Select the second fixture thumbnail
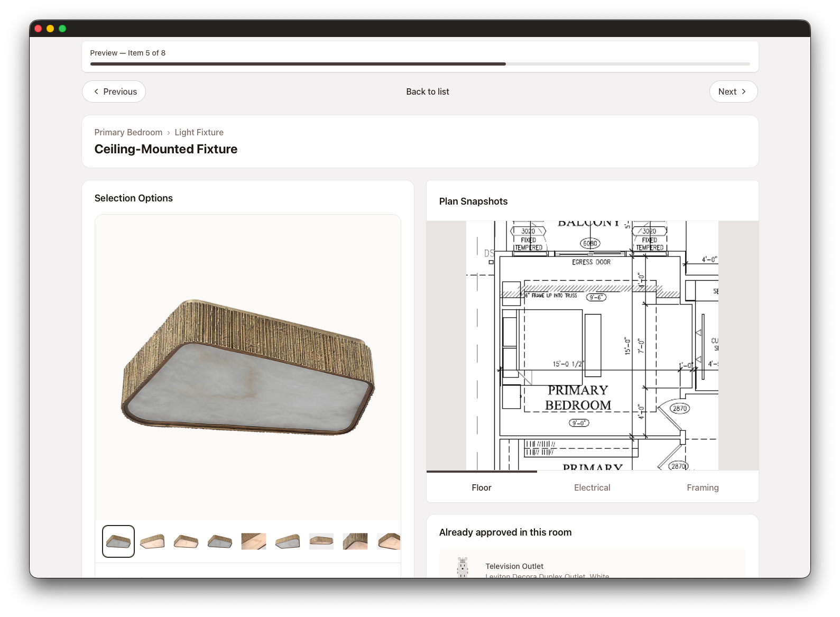Image resolution: width=840 pixels, height=617 pixels. [x=152, y=541]
